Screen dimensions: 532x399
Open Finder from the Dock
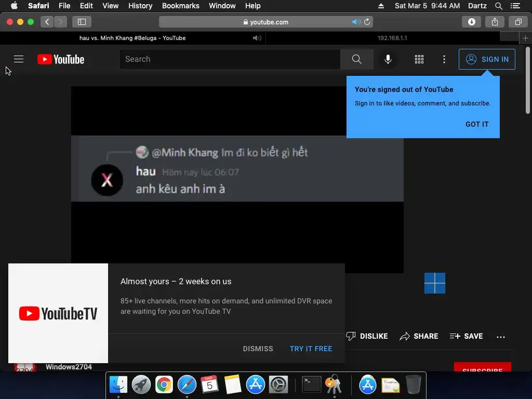pyautogui.click(x=118, y=384)
